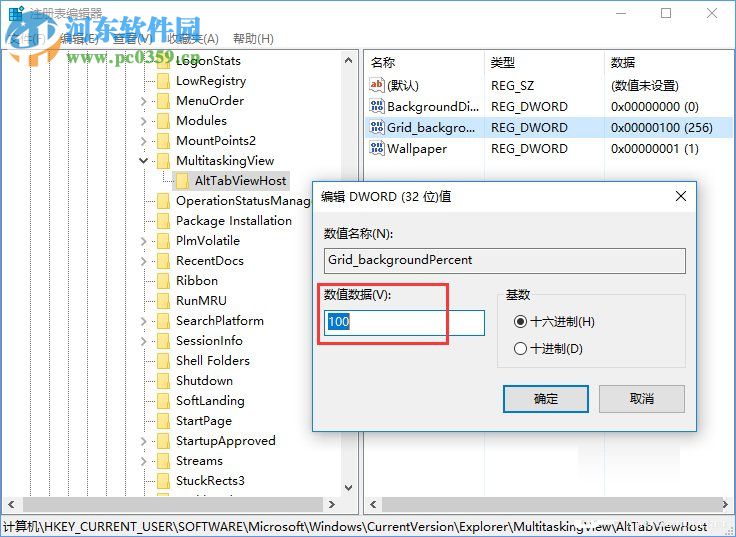
Task: Click the PlmVolatile folder icon
Action: coord(163,241)
